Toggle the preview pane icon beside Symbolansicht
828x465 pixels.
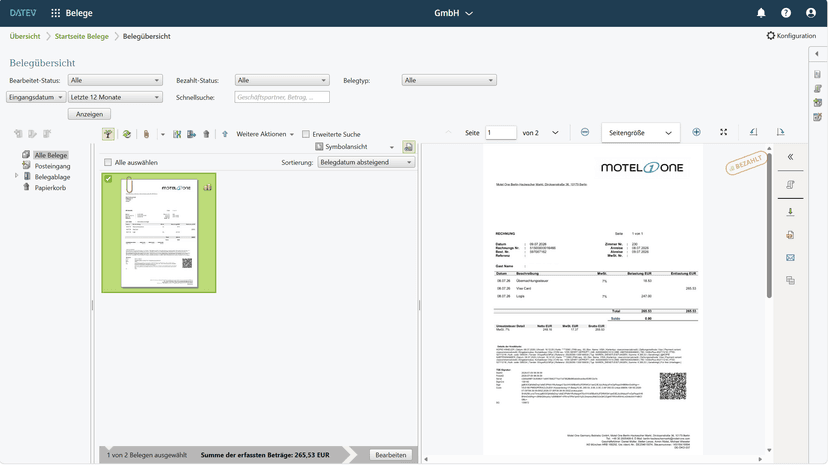408,147
